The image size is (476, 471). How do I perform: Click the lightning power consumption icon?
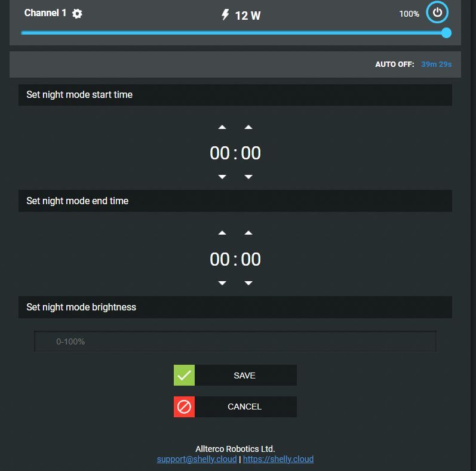tap(225, 14)
